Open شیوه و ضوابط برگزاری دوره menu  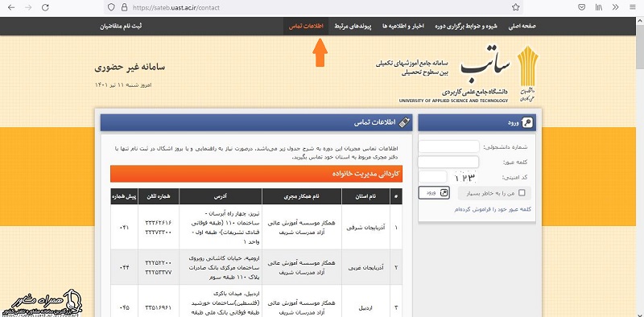(466, 27)
